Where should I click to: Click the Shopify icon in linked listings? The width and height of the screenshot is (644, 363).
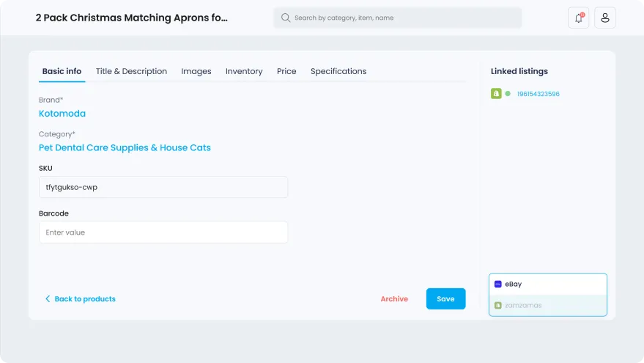[496, 94]
